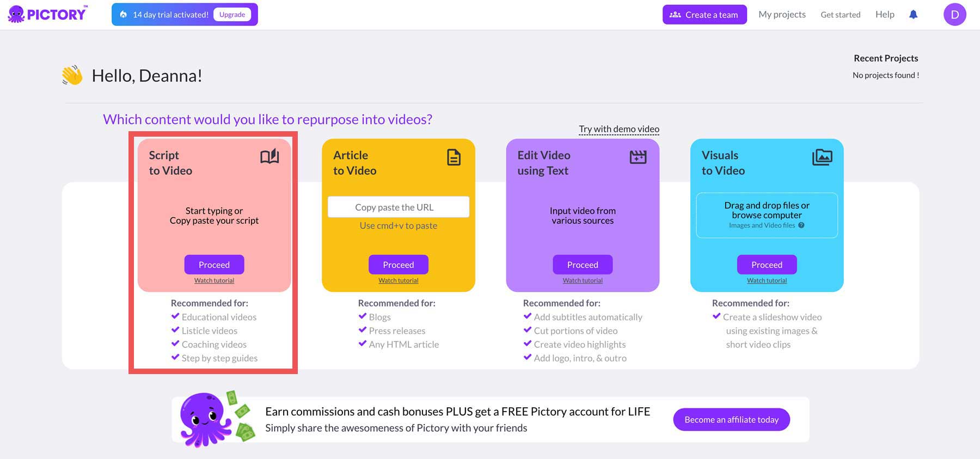Click the drag and drop files upload area

click(x=767, y=215)
